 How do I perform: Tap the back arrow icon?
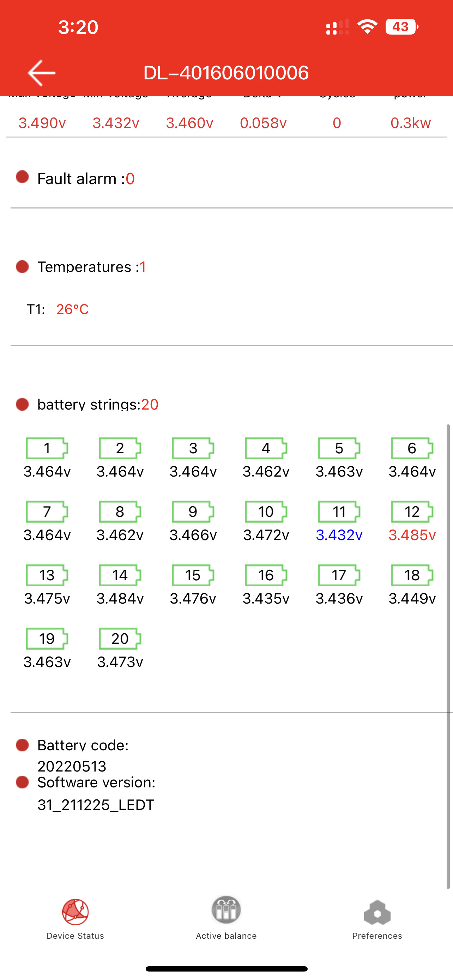[42, 73]
